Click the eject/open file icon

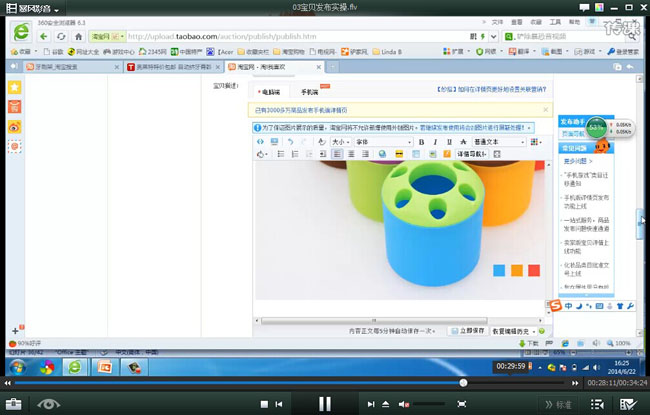(386, 404)
